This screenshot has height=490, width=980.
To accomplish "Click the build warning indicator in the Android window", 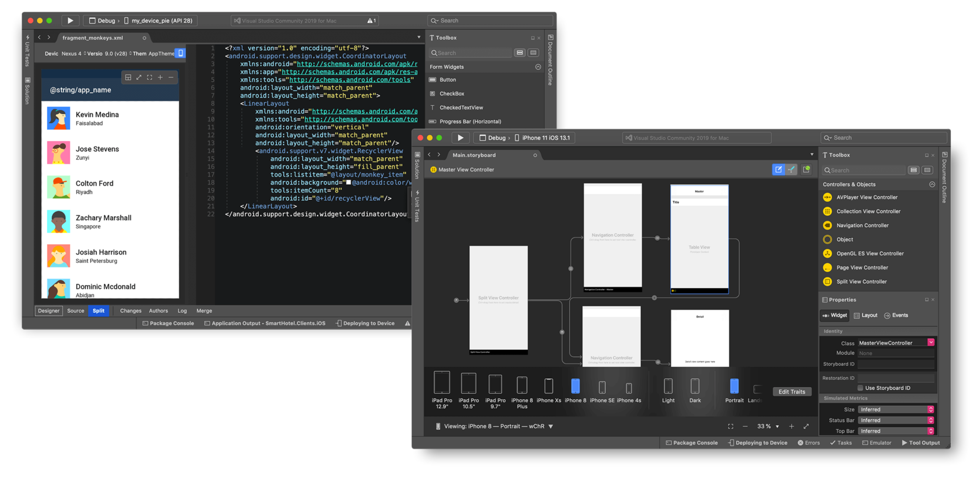I will [371, 21].
